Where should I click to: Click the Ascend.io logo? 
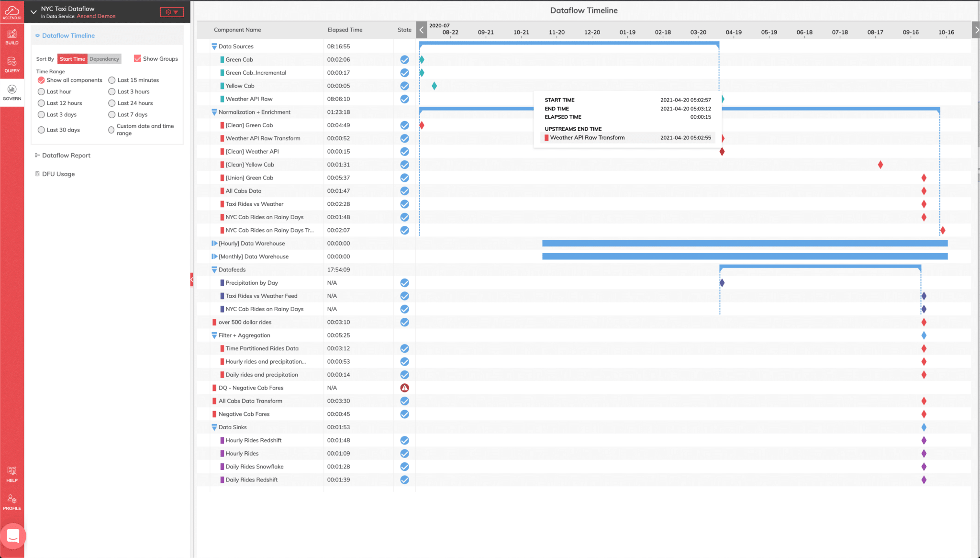(x=12, y=11)
